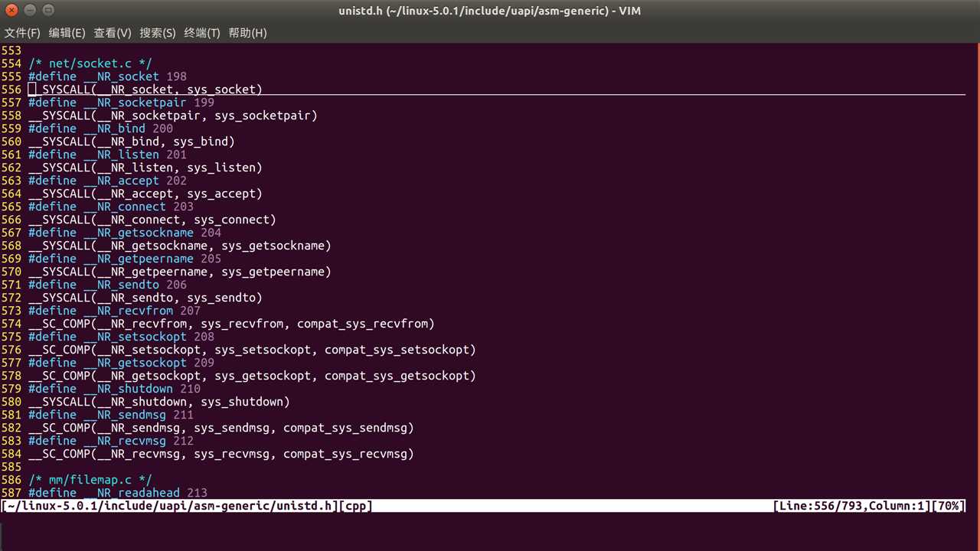Click the __SYSCALL sys_listen line
Image resolution: width=980 pixels, height=551 pixels.
(145, 168)
